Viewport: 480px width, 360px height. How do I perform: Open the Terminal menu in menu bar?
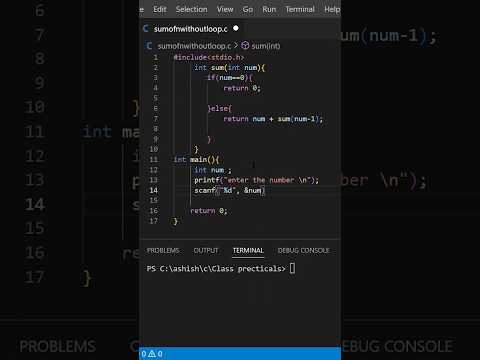coord(300,9)
